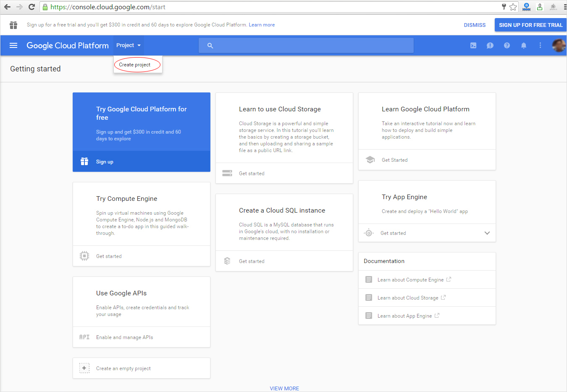Click the Getting started page title
The image size is (567, 392).
[x=35, y=69]
